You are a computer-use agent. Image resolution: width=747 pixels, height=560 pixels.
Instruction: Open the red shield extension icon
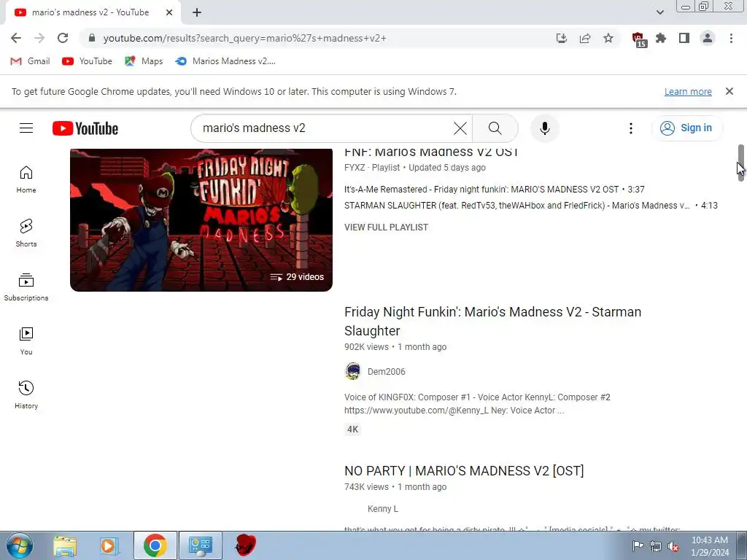tap(638, 39)
